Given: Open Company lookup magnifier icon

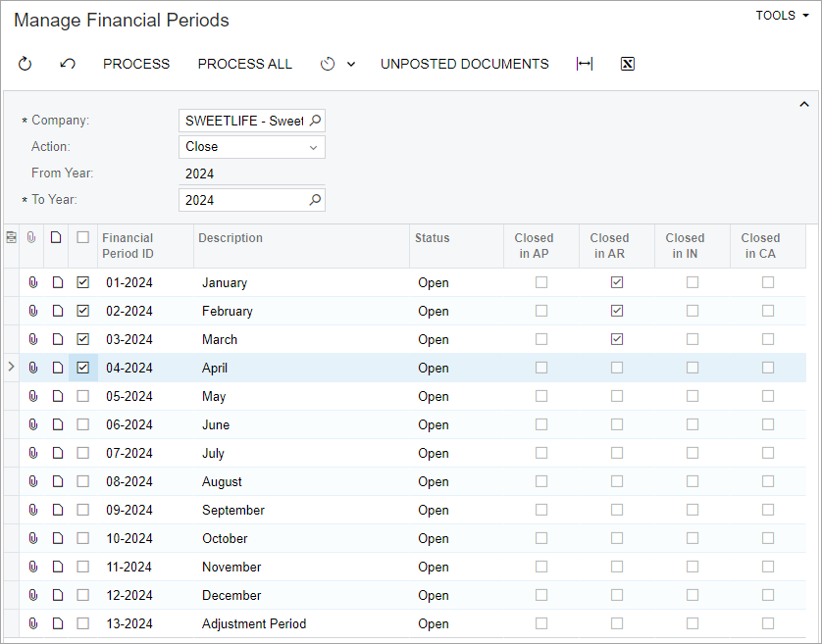Looking at the screenshot, I should (315, 121).
